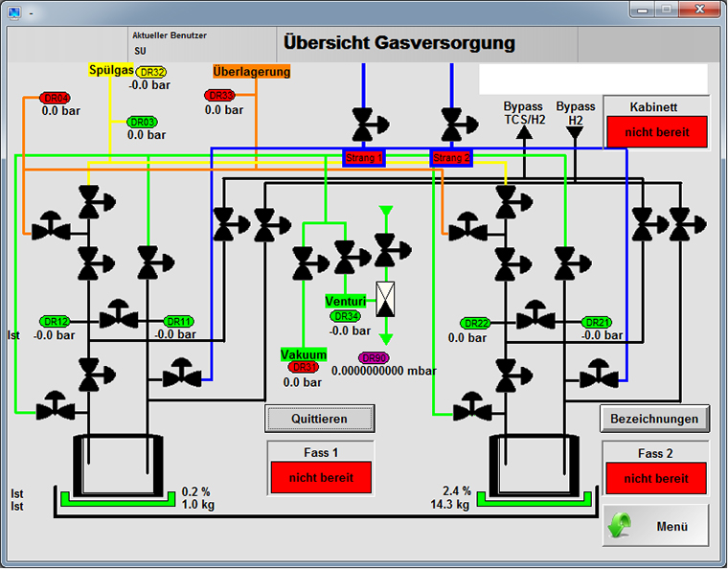Screen dimensions: 728x569
Task: Select the Strang 2 block
Action: (451, 158)
